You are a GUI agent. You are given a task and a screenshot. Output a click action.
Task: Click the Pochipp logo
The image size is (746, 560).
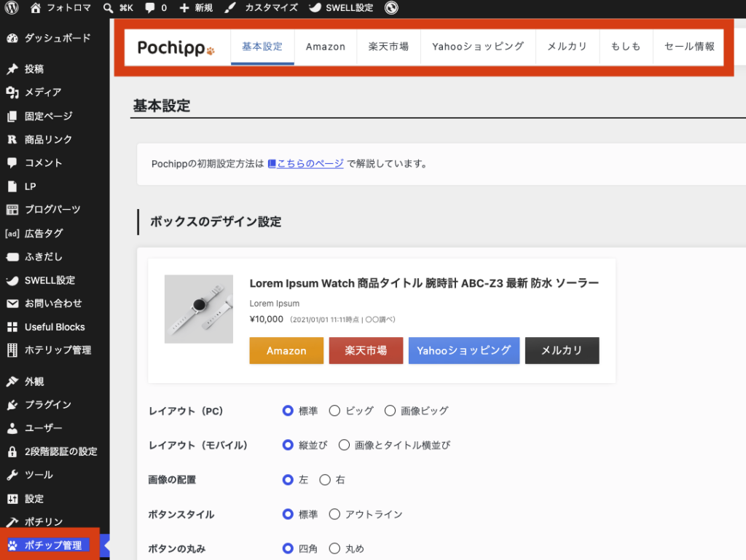pos(176,47)
